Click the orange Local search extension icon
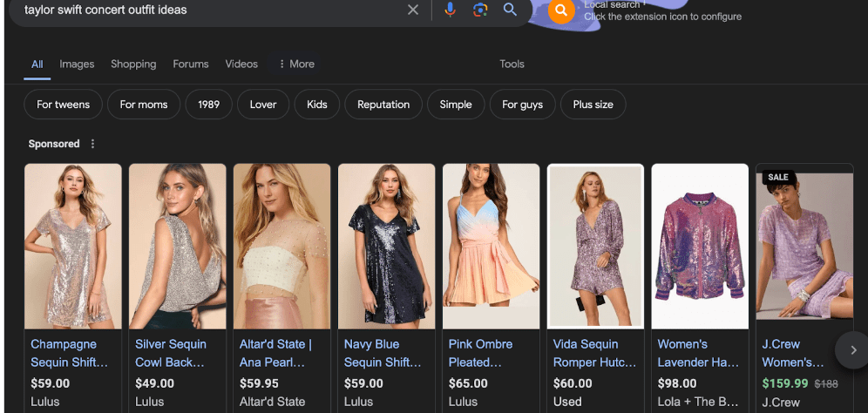 coord(560,10)
